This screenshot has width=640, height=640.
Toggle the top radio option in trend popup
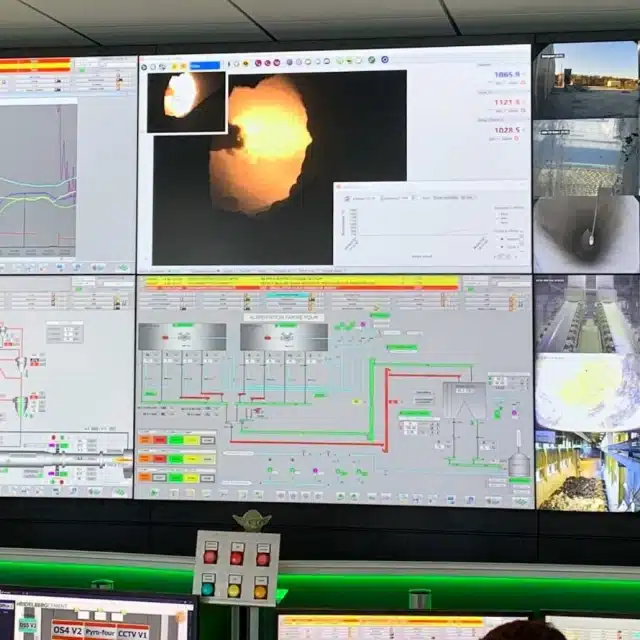point(501,239)
